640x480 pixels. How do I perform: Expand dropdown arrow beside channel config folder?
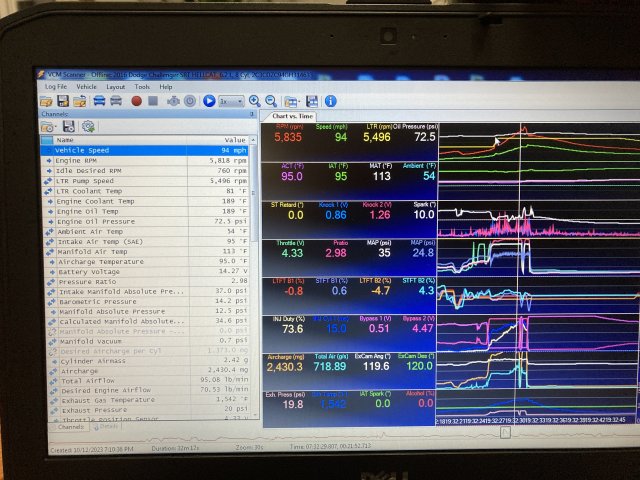(x=55, y=128)
